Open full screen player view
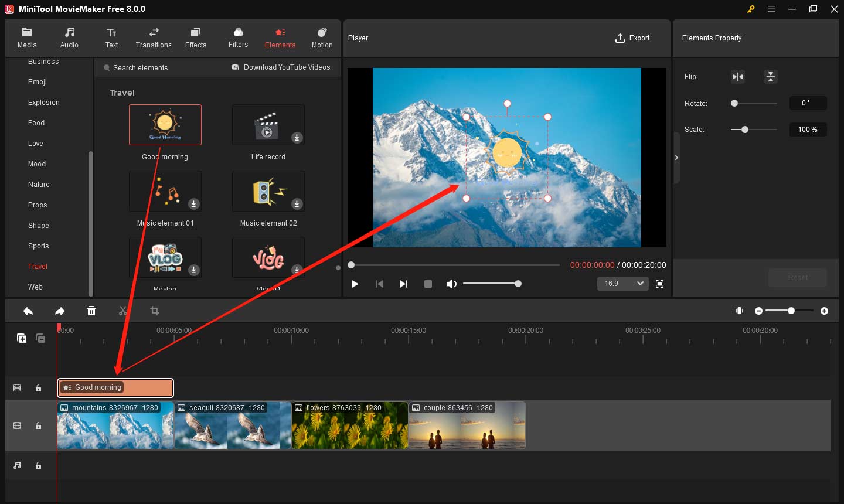 click(x=659, y=284)
